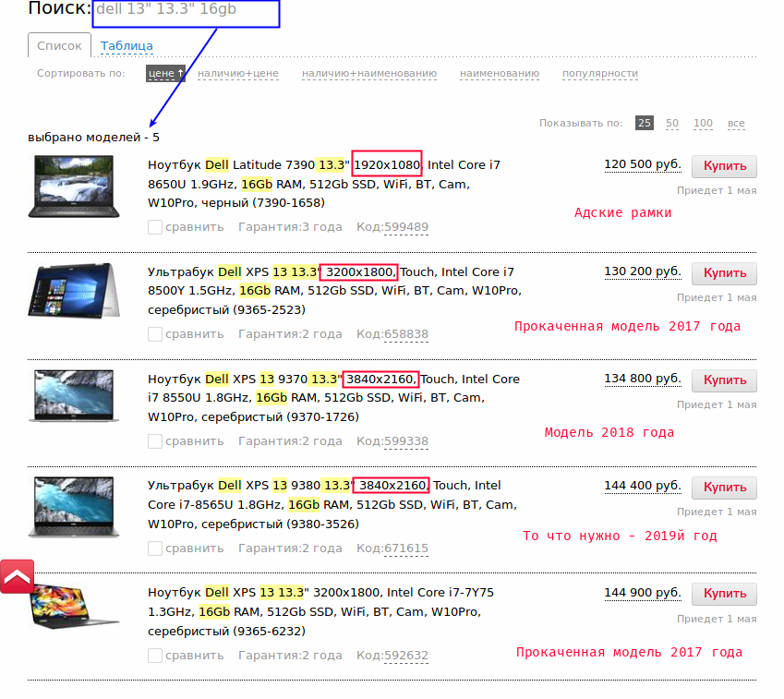784x699 pixels.
Task: Check compare box for XPS 13 9380
Action: (x=155, y=548)
